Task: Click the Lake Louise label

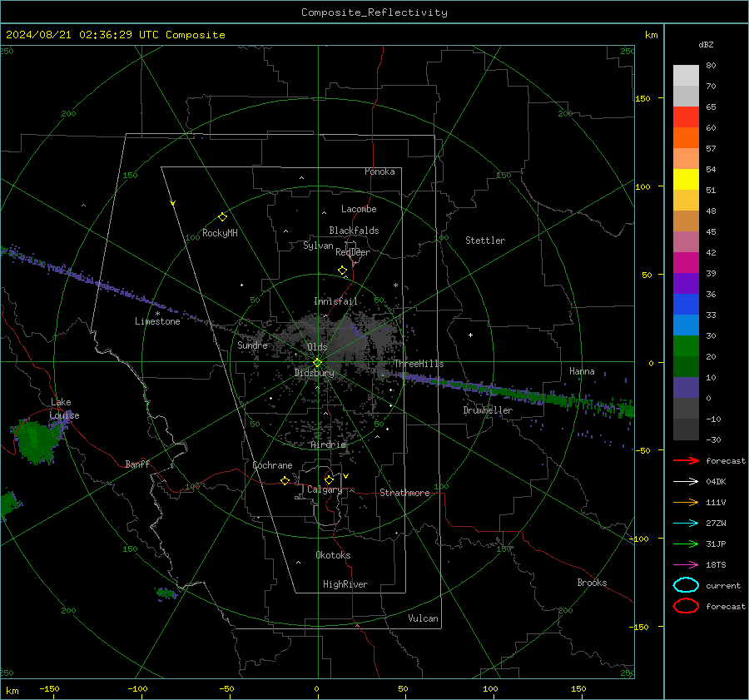Action: [x=64, y=409]
